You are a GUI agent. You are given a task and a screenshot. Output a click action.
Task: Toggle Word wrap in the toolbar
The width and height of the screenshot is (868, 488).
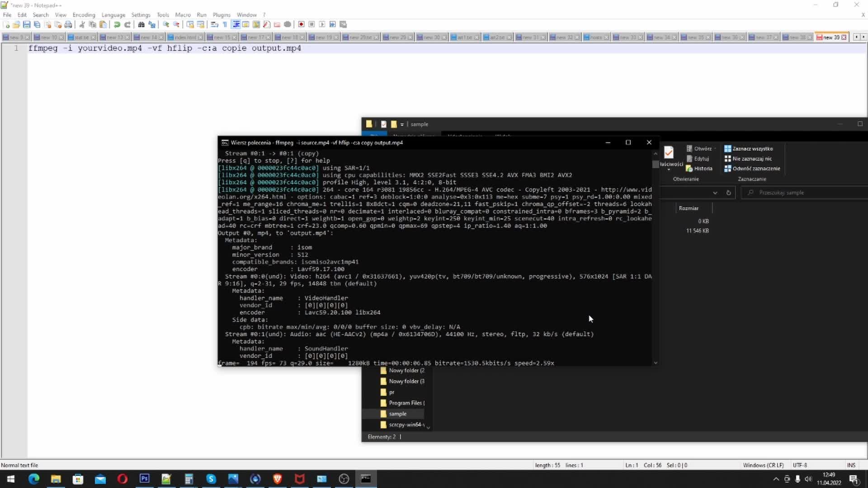click(x=215, y=24)
